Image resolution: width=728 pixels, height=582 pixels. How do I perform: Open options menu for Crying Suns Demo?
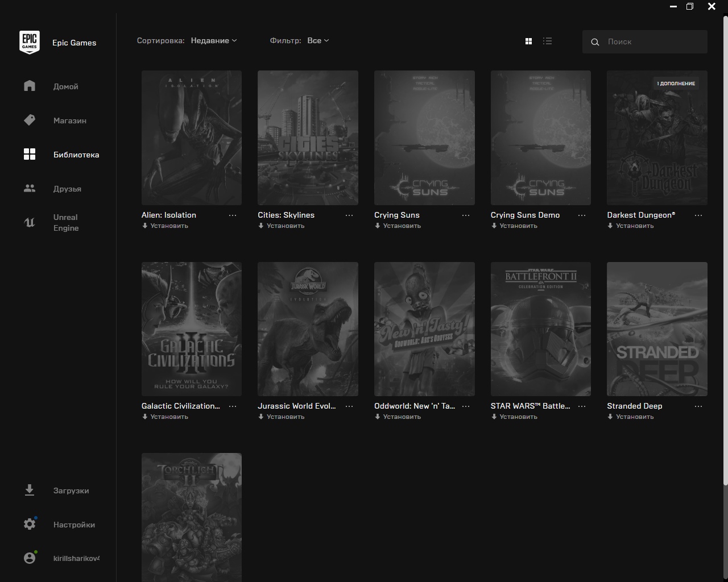pos(582,215)
